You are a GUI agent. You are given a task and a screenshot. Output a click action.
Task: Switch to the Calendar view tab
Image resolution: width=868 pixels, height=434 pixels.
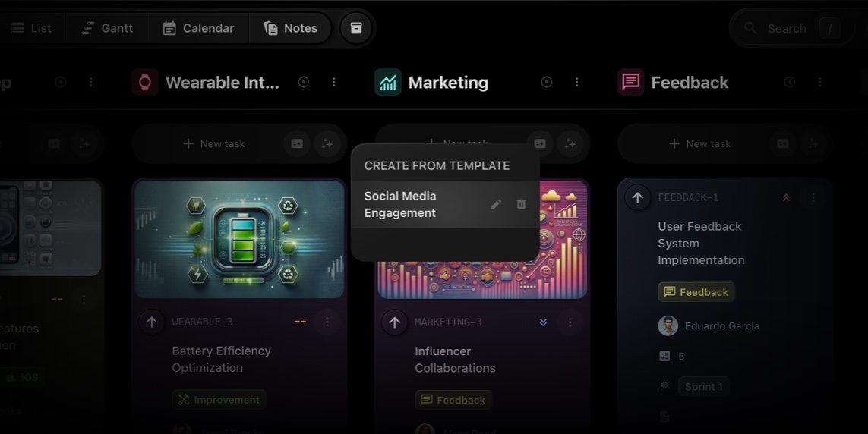(199, 28)
